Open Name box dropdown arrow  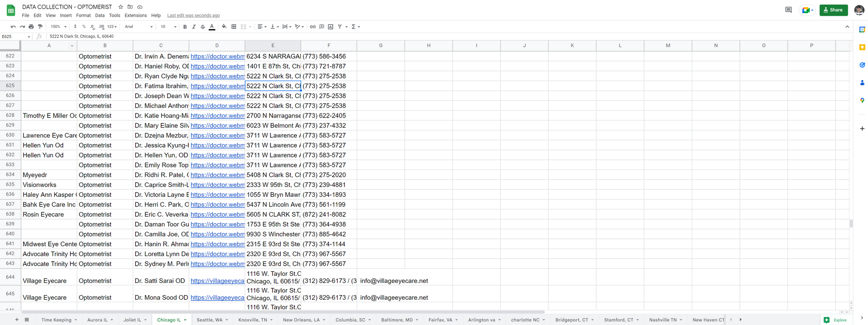point(29,36)
